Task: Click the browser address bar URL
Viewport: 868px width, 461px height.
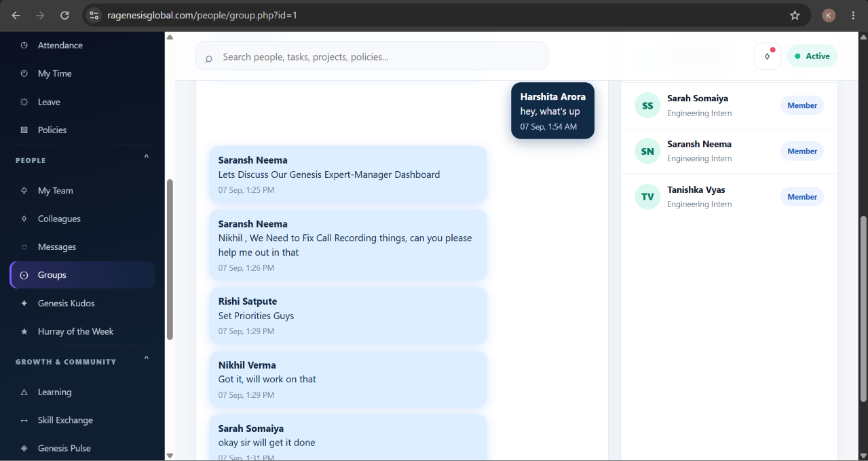Action: (202, 15)
